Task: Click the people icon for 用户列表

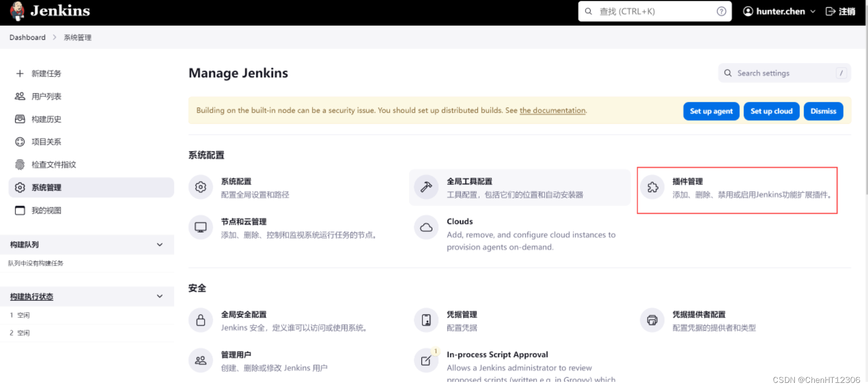Action: pos(20,96)
